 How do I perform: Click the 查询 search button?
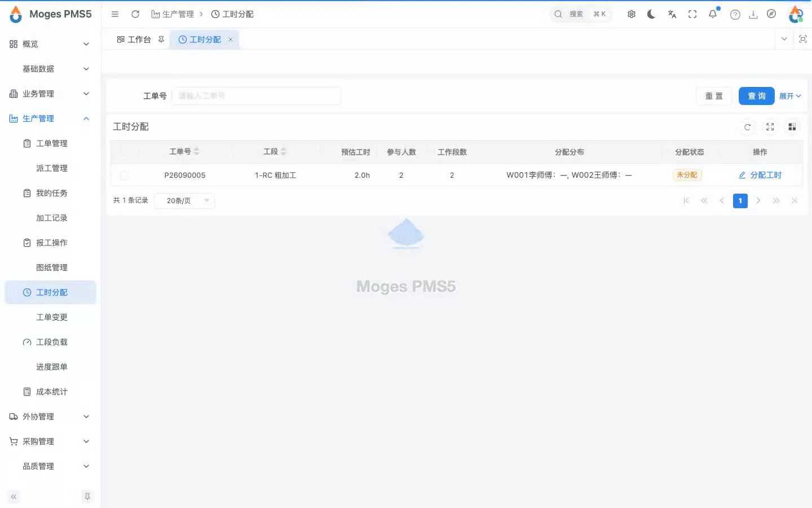point(756,96)
